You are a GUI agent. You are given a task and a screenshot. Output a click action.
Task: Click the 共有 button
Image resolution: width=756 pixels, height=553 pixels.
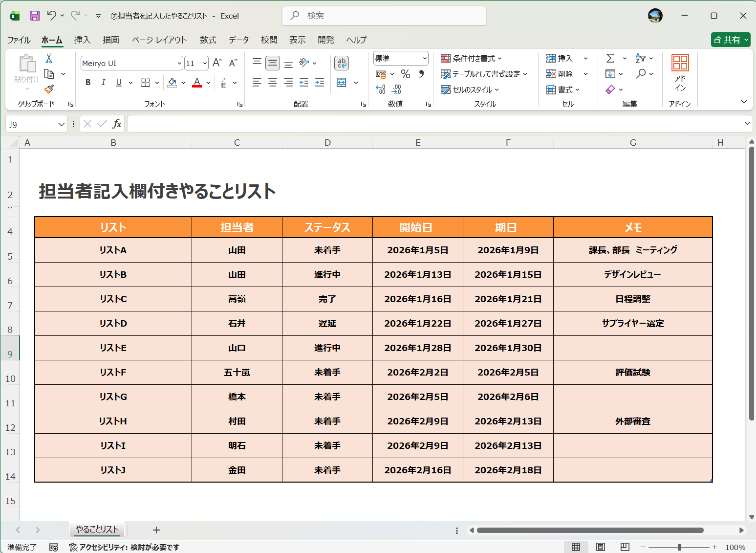click(x=731, y=40)
